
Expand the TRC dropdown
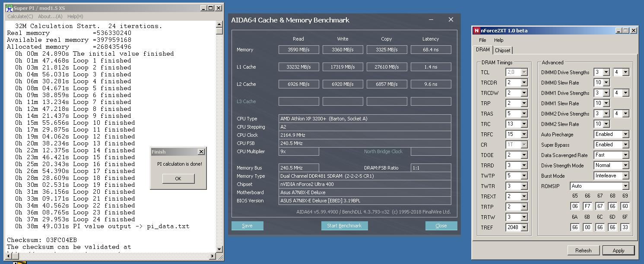coord(524,124)
